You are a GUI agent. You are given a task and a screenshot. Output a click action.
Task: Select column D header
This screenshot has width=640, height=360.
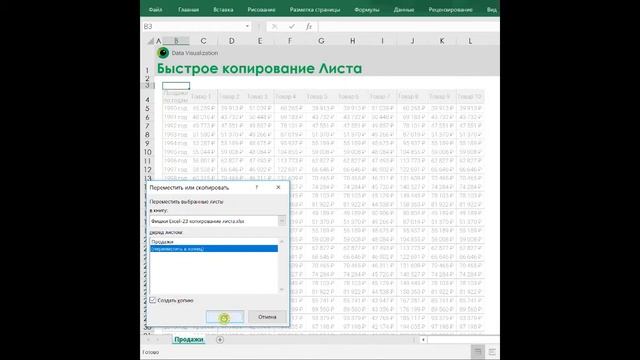231,41
